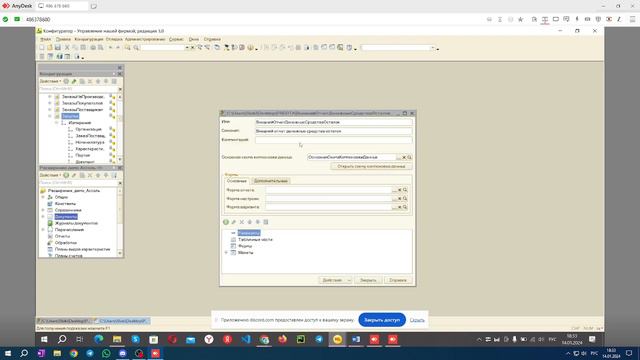Select Константы in extension tree
Screen dimensions: 640x360
[65, 203]
